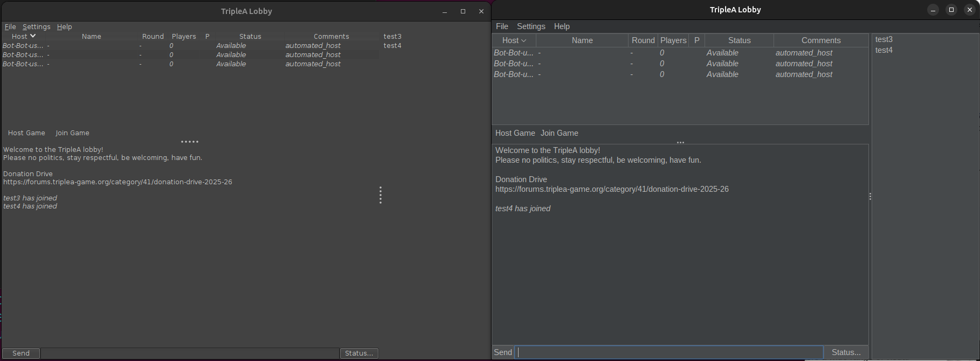Click first row's Available status in left window

[x=231, y=46]
